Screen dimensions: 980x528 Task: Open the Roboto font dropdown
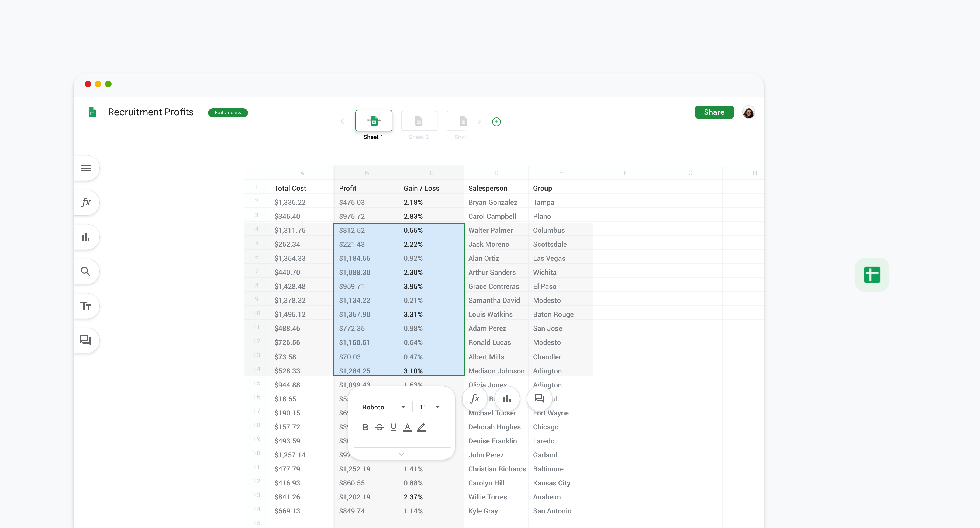pyautogui.click(x=384, y=407)
